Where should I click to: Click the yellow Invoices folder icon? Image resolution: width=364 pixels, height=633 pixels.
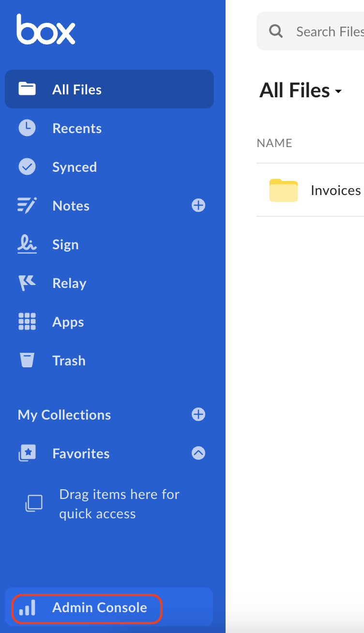pyautogui.click(x=284, y=190)
